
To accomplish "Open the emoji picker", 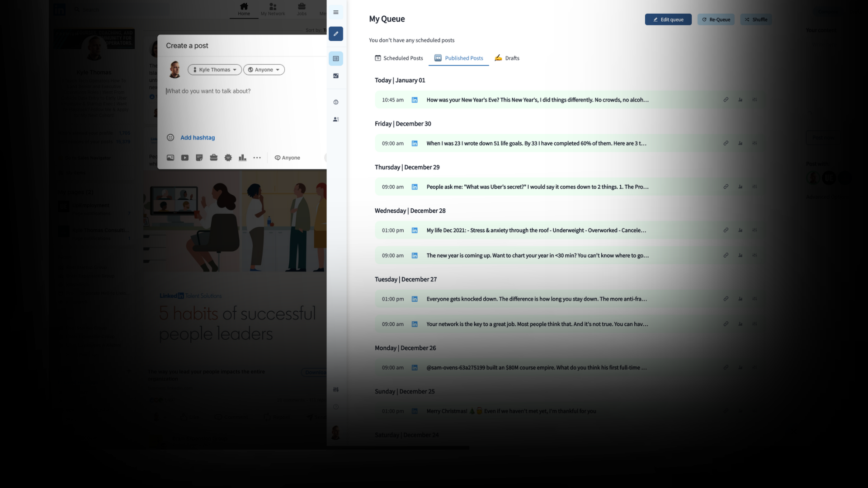I will 170,137.
